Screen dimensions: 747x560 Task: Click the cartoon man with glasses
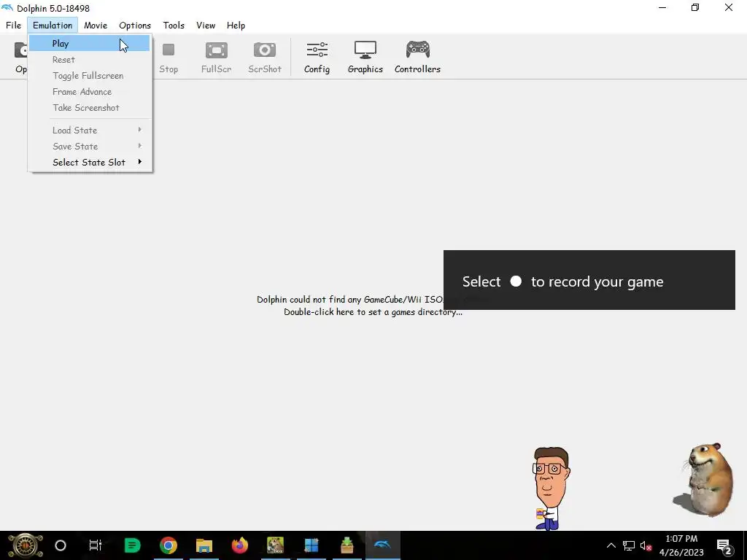(x=551, y=489)
